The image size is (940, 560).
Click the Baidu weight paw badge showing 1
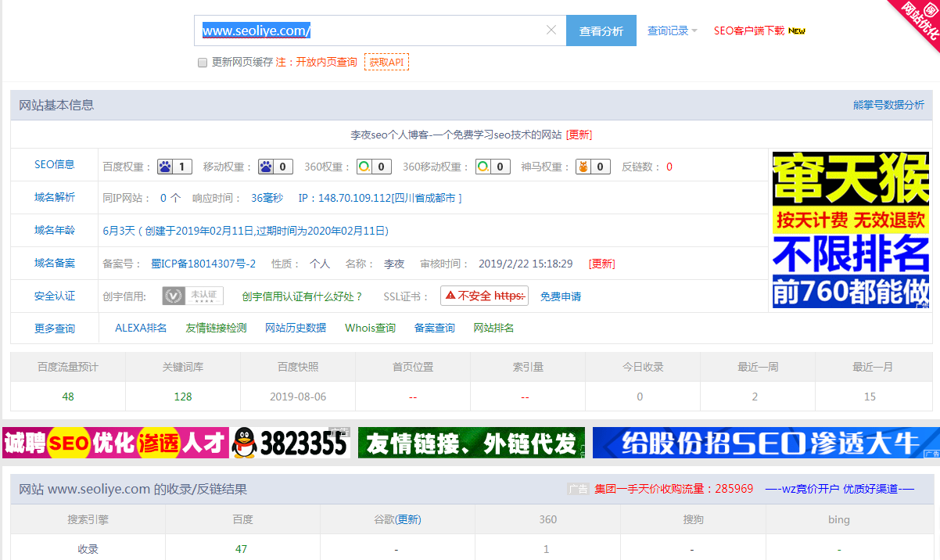click(x=174, y=167)
